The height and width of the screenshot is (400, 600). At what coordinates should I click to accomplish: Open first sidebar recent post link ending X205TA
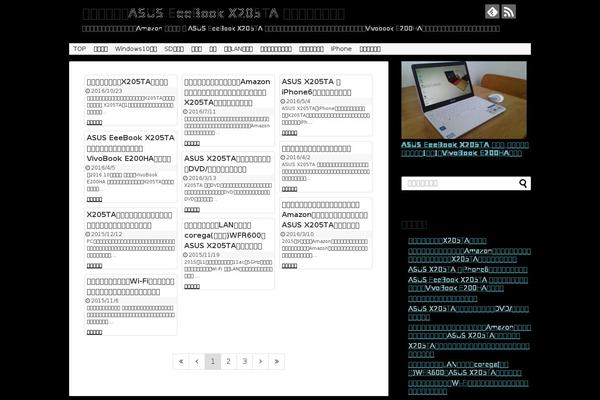click(x=447, y=241)
